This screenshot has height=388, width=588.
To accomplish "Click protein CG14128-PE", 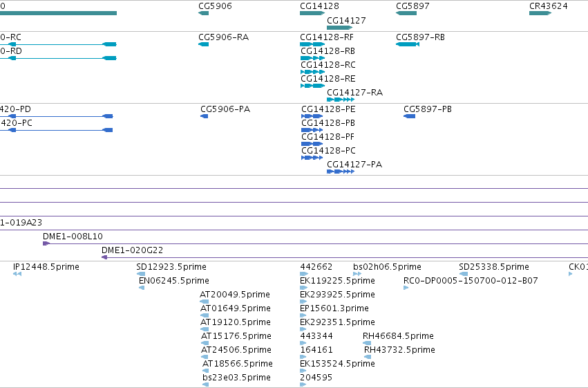I will pyautogui.click(x=328, y=109).
